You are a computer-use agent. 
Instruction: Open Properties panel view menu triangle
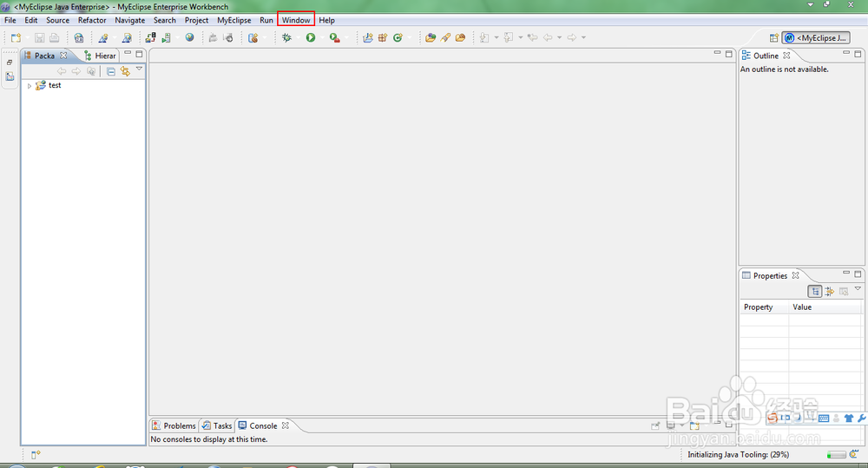[858, 288]
